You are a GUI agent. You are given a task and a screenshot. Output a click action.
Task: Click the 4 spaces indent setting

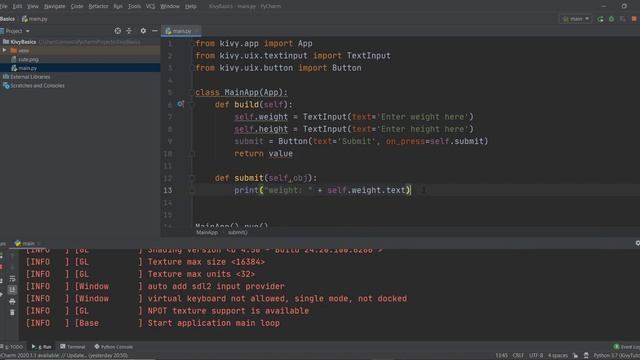(558, 356)
